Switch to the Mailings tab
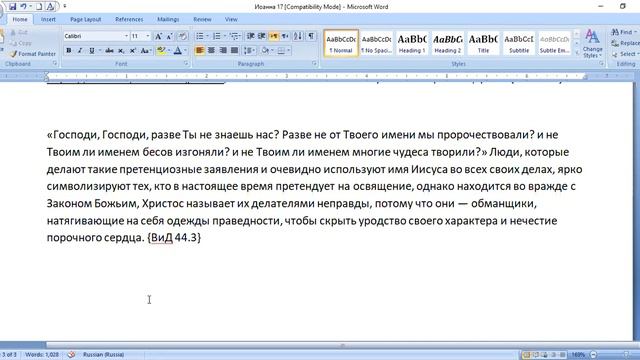The width and height of the screenshot is (640, 360). 168,19
